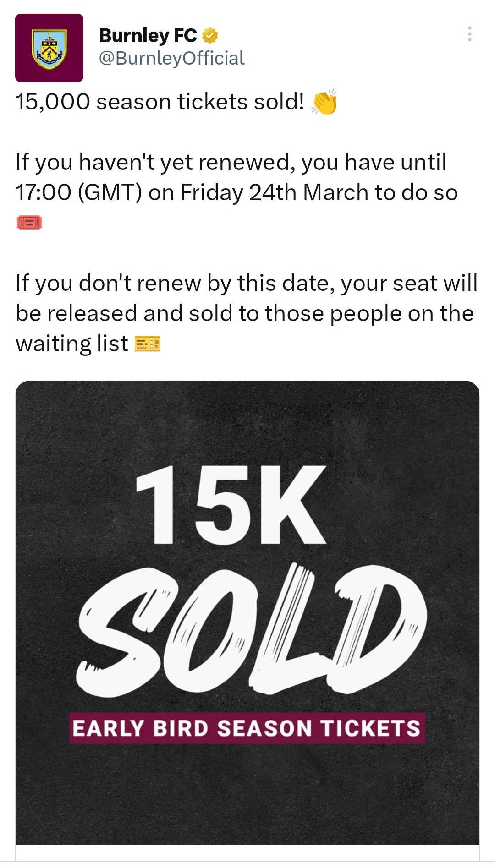Screen dimensions: 495x868
Task: Click the '15,000 season tickets sold!' text
Action: 160,102
